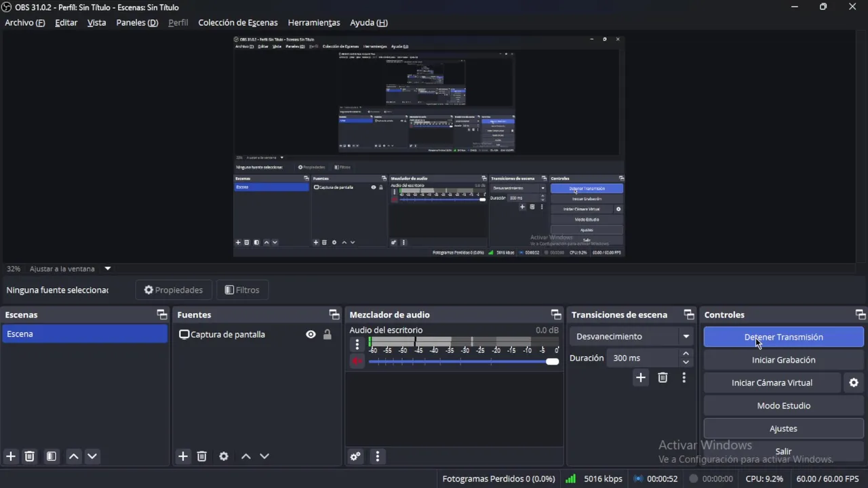
Task: Toggle lock on Captura de pantalla
Action: pyautogui.click(x=328, y=334)
